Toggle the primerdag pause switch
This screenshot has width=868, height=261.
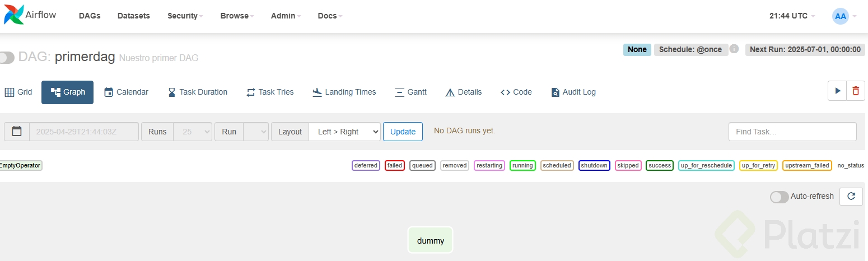(x=7, y=57)
